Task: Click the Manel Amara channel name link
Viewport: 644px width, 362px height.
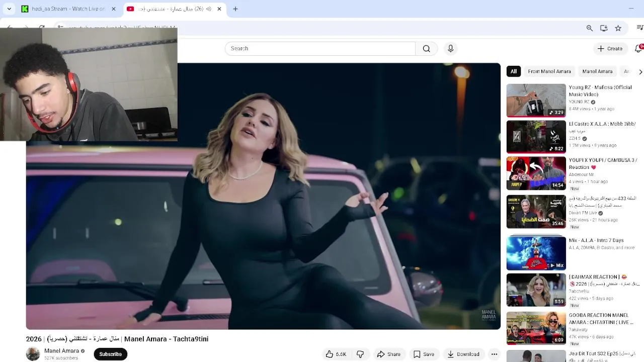Action: click(61, 350)
